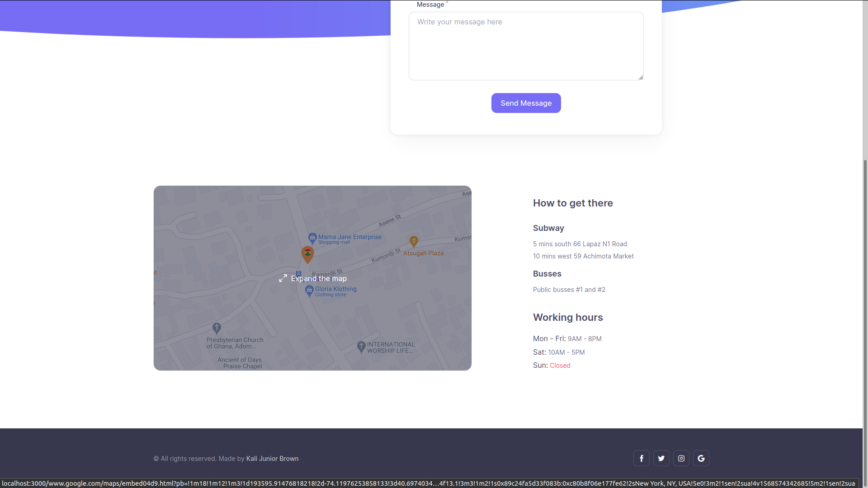The height and width of the screenshot is (488, 868).
Task: Click the expand arrows icon on map
Action: point(283,278)
